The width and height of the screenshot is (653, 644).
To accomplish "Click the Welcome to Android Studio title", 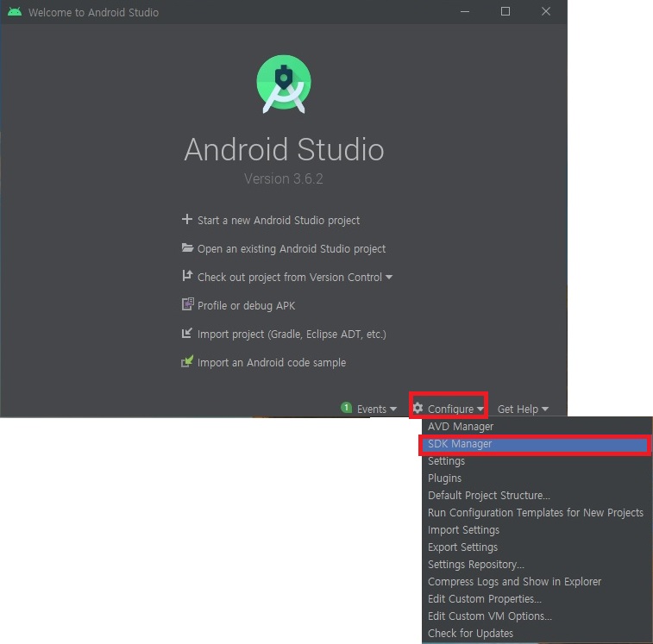I will click(x=93, y=12).
